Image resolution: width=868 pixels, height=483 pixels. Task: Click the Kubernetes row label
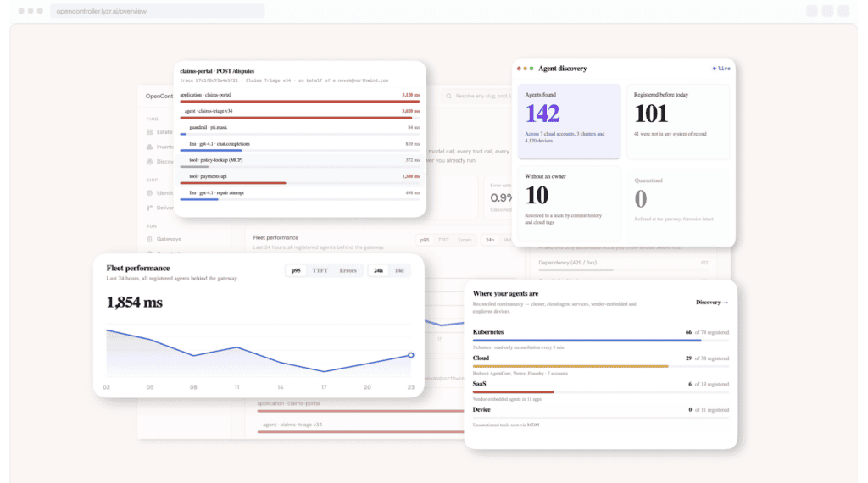488,332
